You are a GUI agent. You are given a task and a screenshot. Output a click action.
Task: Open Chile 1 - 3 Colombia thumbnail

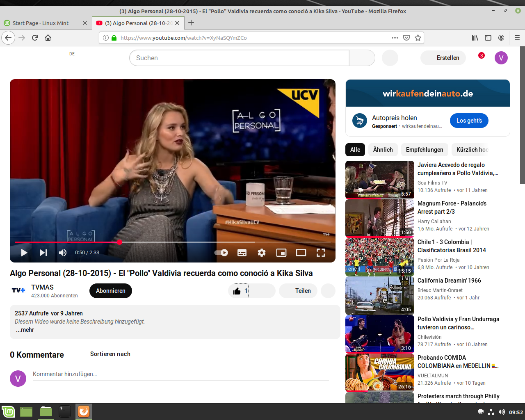(x=380, y=257)
